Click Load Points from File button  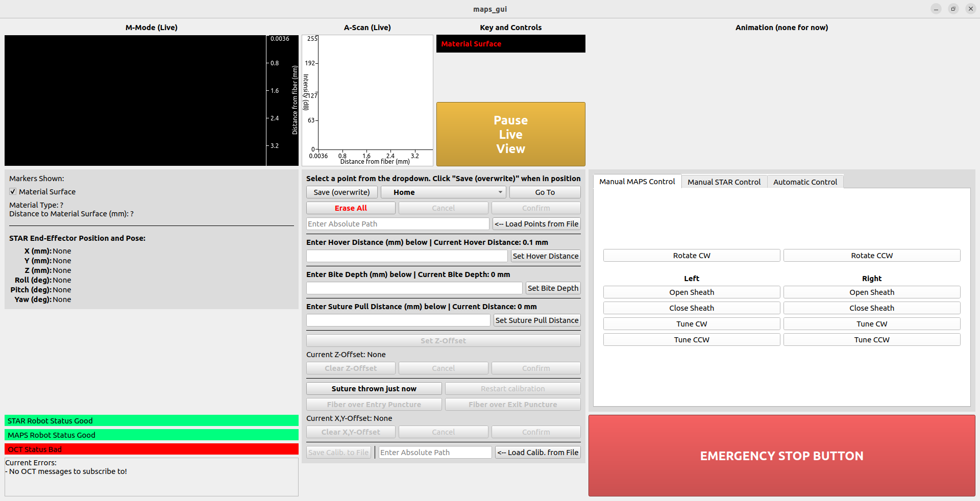536,224
